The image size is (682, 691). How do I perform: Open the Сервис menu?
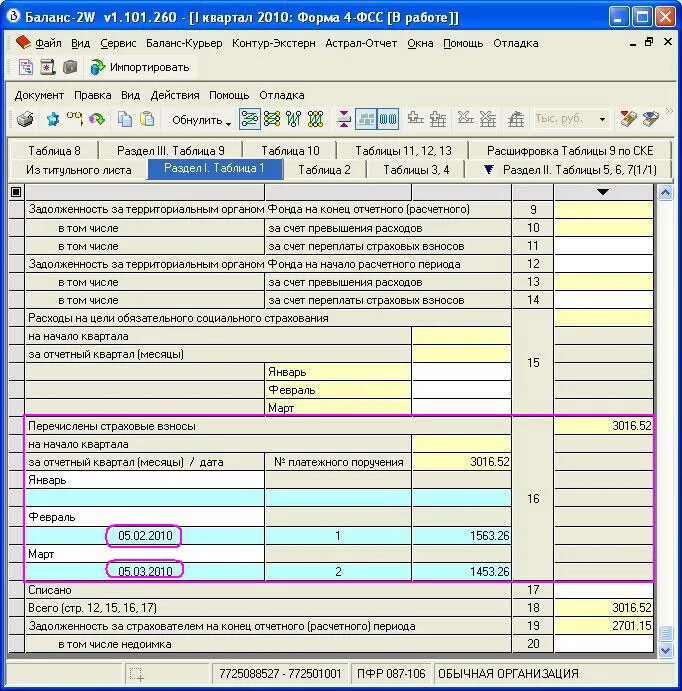pyautogui.click(x=118, y=43)
